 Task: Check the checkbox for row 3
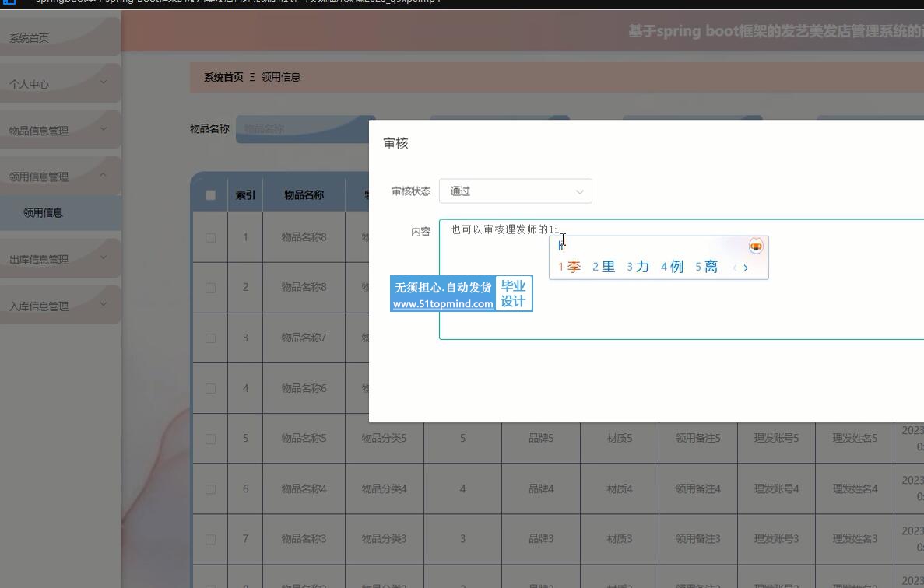point(210,338)
